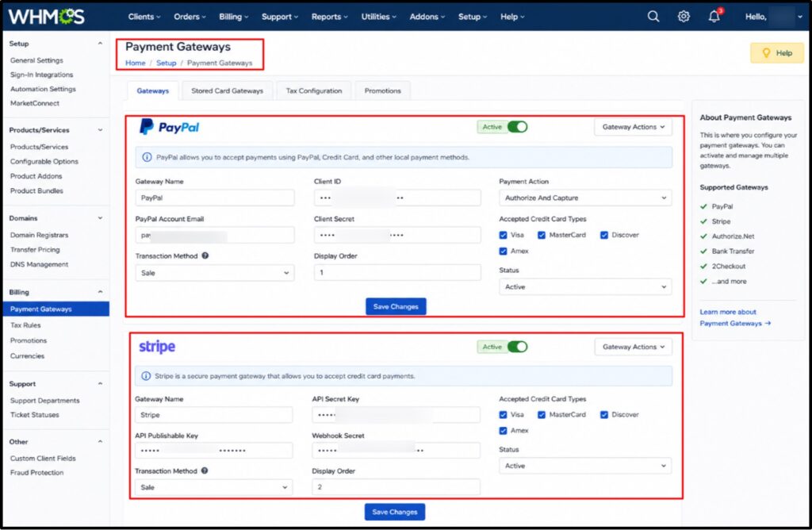
Task: Collapse the Billing sidebar section
Action: [x=100, y=292]
